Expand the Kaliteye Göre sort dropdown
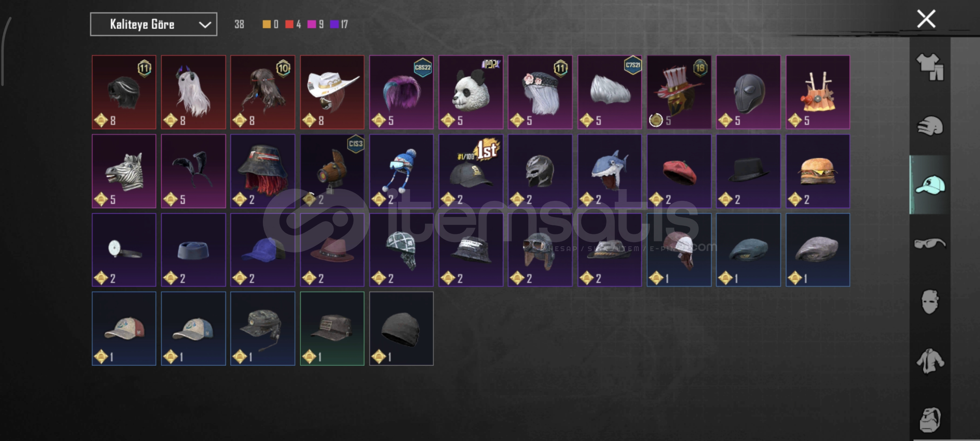This screenshot has height=441, width=980. pyautogui.click(x=153, y=24)
